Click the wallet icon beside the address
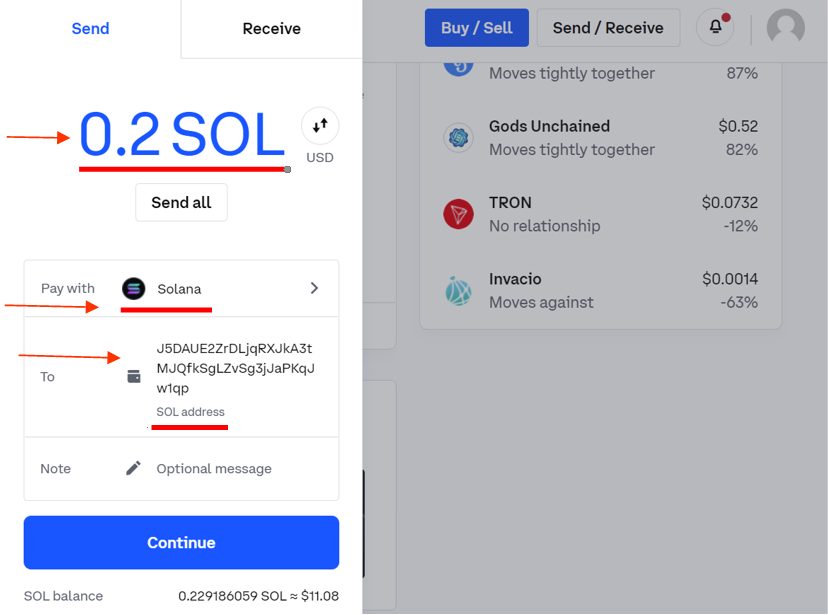 134,376
